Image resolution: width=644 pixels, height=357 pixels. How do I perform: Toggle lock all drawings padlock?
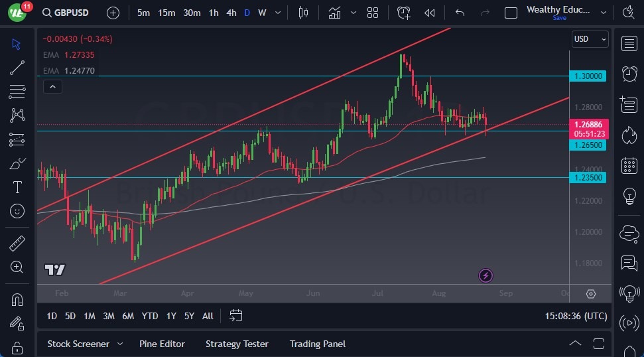[x=17, y=348]
